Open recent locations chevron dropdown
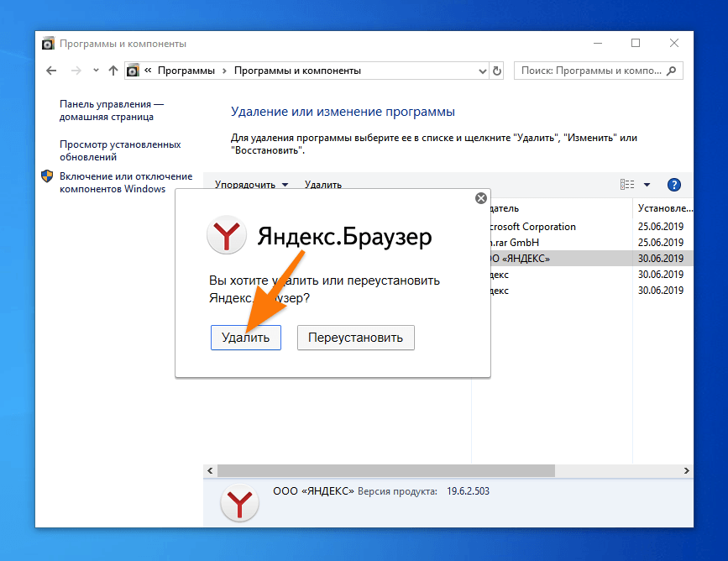728x561 pixels. 96,71
